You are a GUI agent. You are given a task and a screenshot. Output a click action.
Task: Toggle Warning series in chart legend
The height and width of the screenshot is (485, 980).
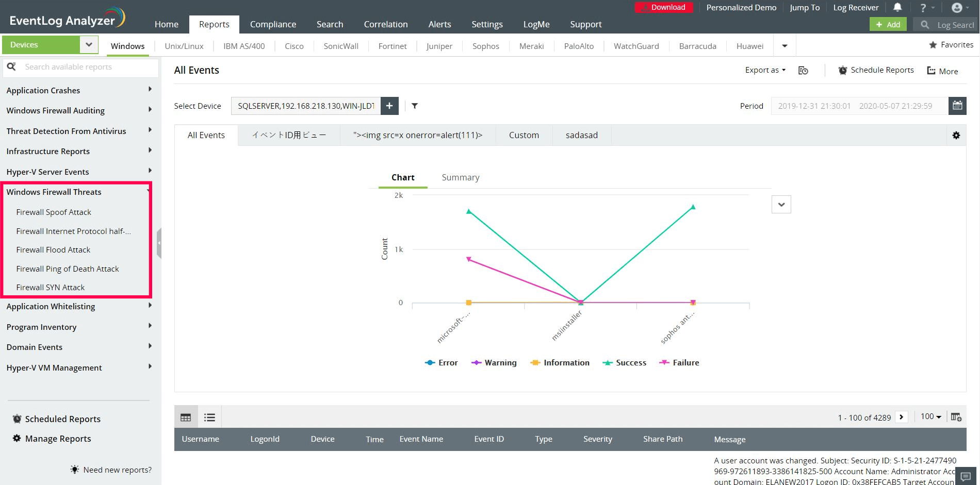(494, 363)
